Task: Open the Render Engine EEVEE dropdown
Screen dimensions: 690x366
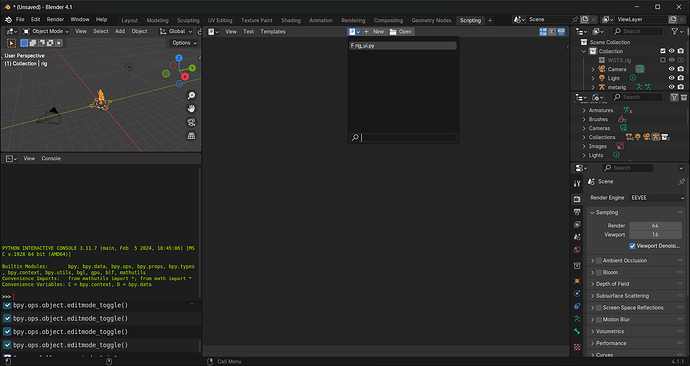Action: click(657, 198)
